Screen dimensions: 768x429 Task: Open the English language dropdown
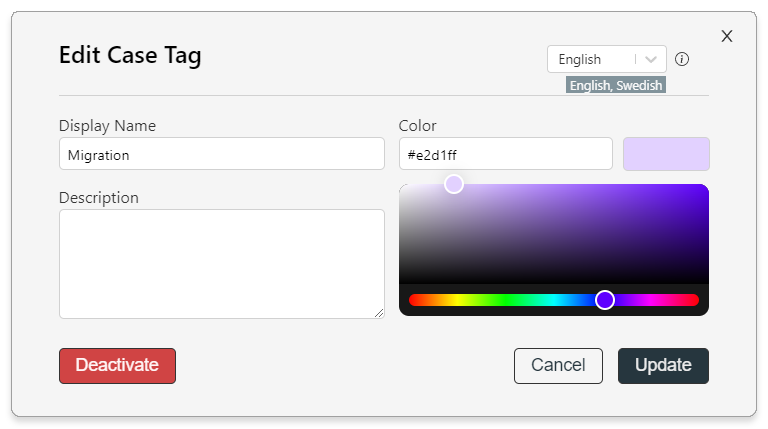606,59
